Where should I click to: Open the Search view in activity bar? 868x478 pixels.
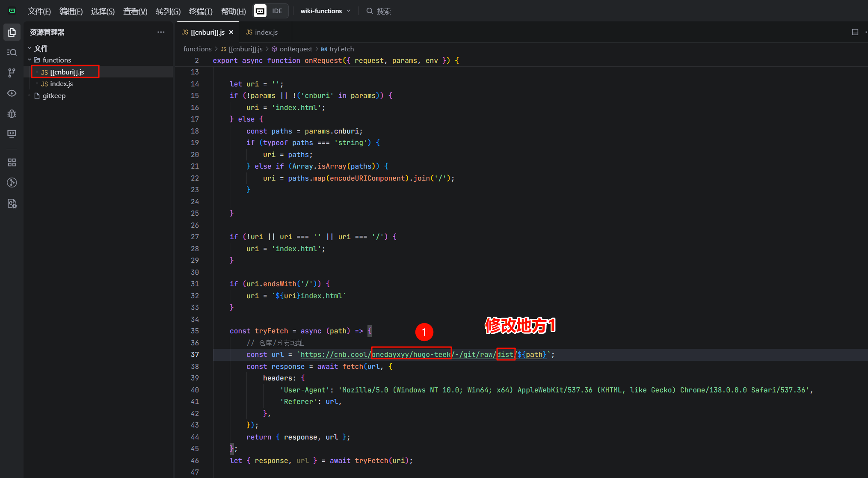(x=12, y=52)
